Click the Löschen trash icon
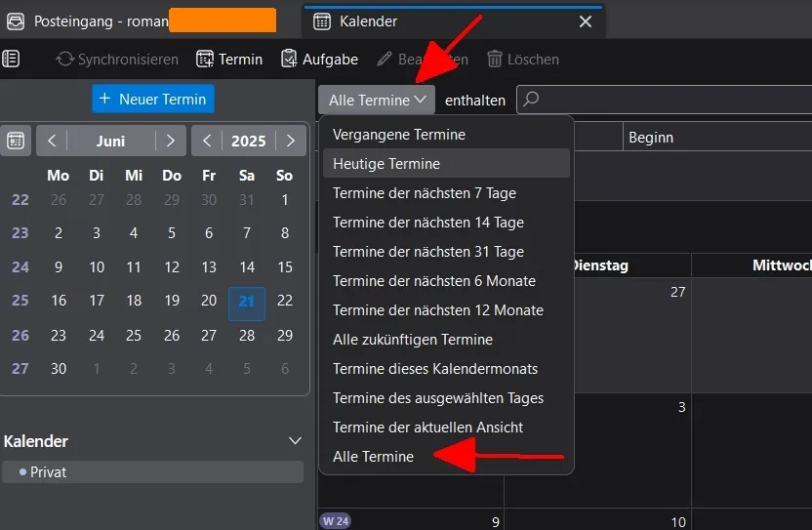Image resolution: width=812 pixels, height=530 pixels. point(495,60)
